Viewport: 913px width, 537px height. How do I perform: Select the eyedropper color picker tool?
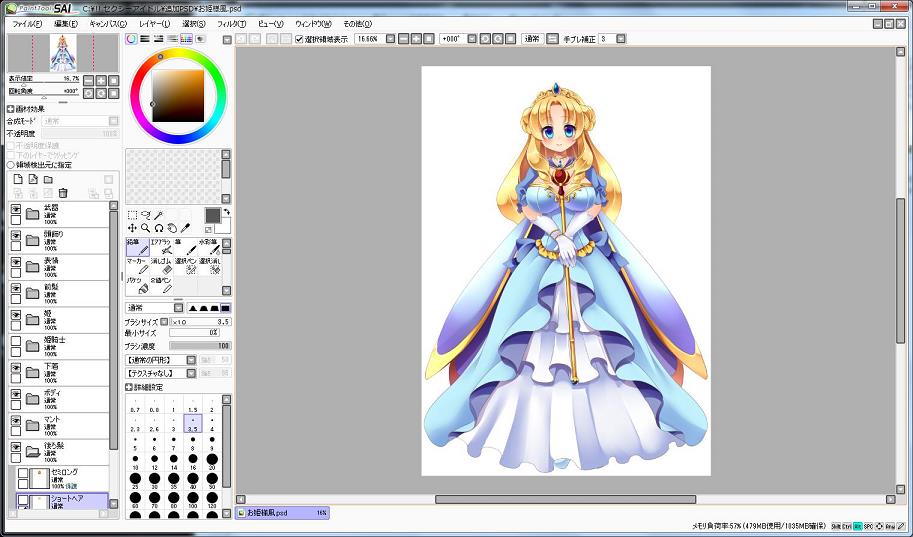pyautogui.click(x=185, y=228)
